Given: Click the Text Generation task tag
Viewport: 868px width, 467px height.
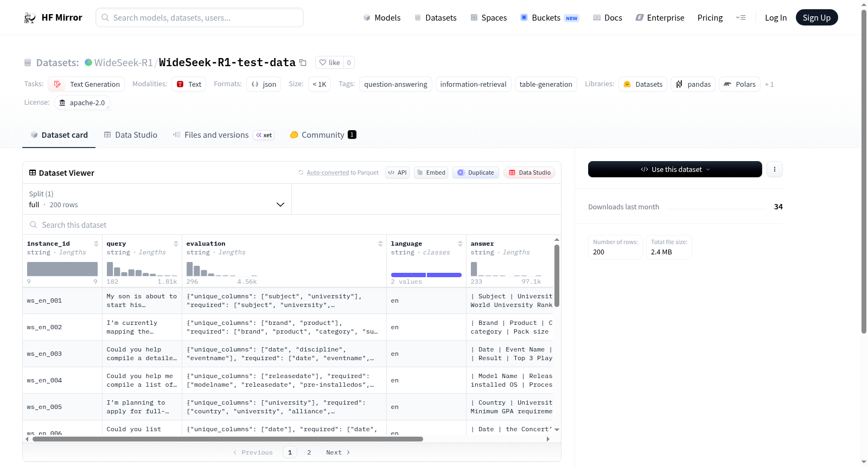Looking at the screenshot, I should (87, 84).
